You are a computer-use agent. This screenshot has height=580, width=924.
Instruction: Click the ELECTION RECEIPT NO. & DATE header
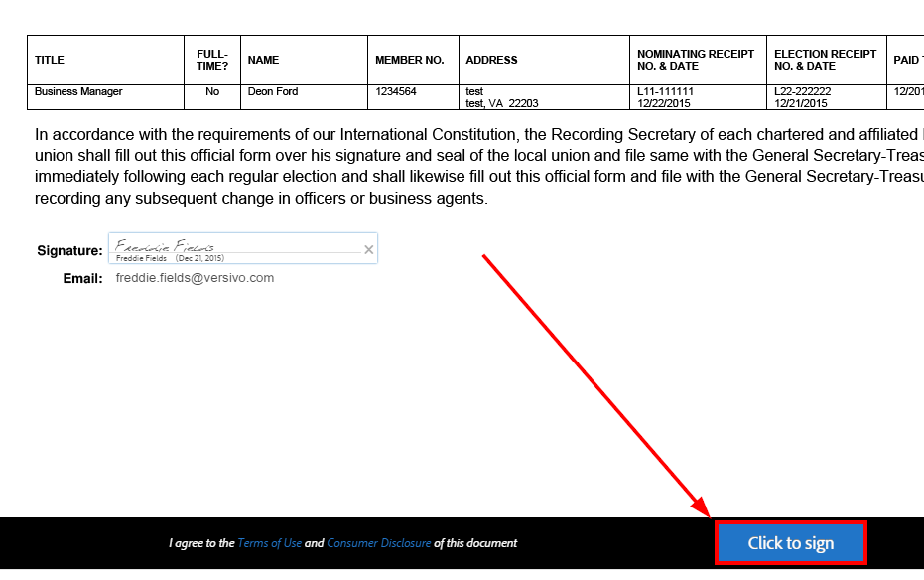pyautogui.click(x=826, y=61)
